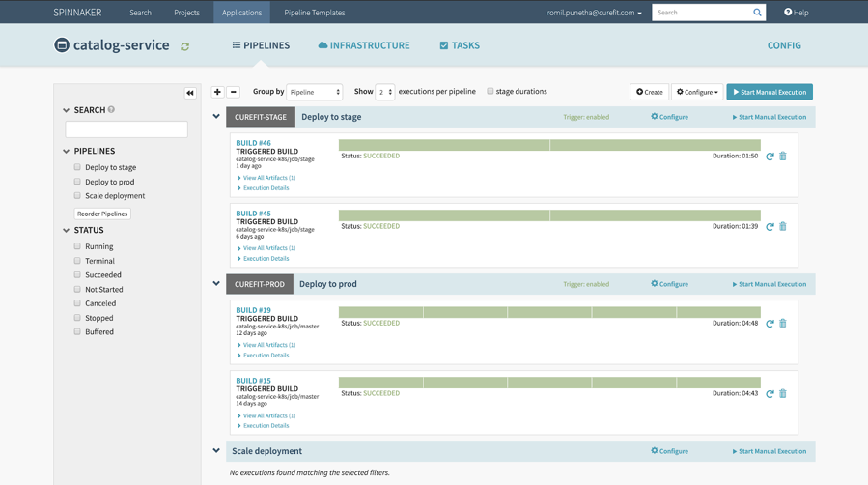Delete Build #19 execution trash icon
868x485 pixels.
pos(783,324)
